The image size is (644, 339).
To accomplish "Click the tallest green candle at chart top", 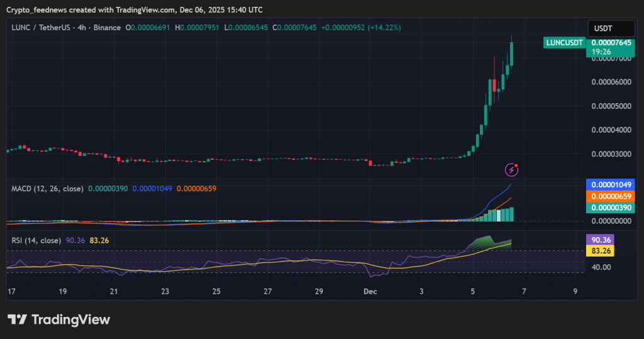I will click(x=512, y=53).
